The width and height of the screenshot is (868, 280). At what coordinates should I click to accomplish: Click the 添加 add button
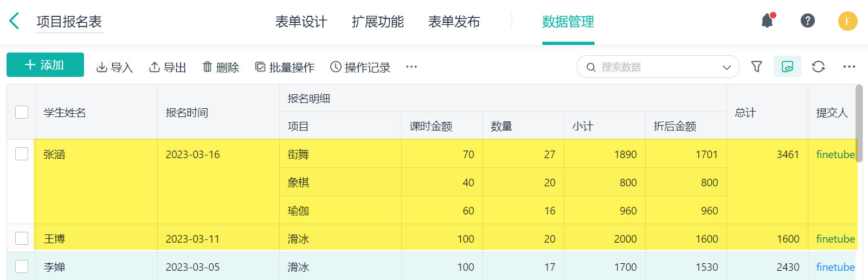tap(45, 65)
